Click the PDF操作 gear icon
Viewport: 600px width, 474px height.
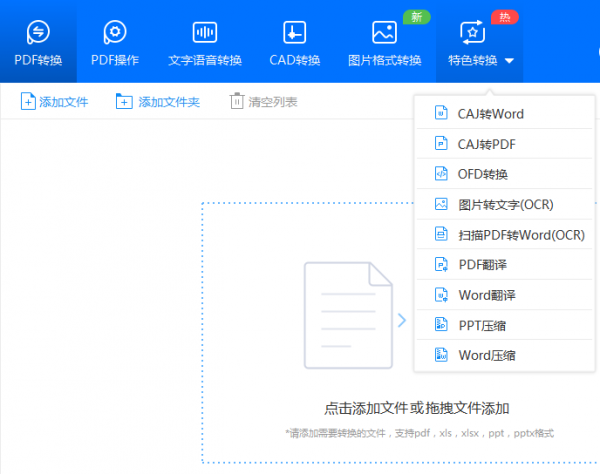pos(115,32)
